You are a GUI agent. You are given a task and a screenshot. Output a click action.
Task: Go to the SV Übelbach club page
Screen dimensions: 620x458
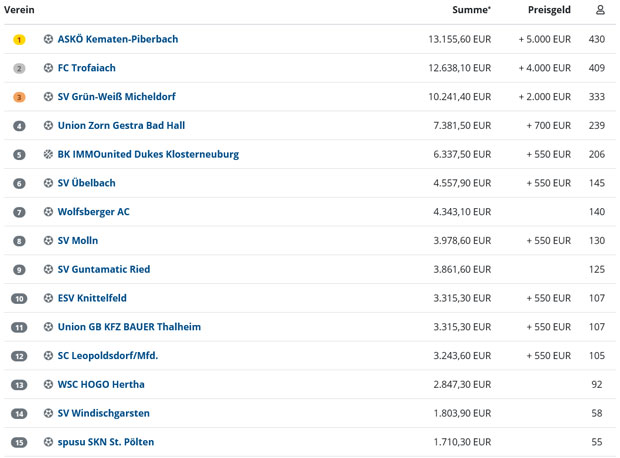[x=87, y=183]
